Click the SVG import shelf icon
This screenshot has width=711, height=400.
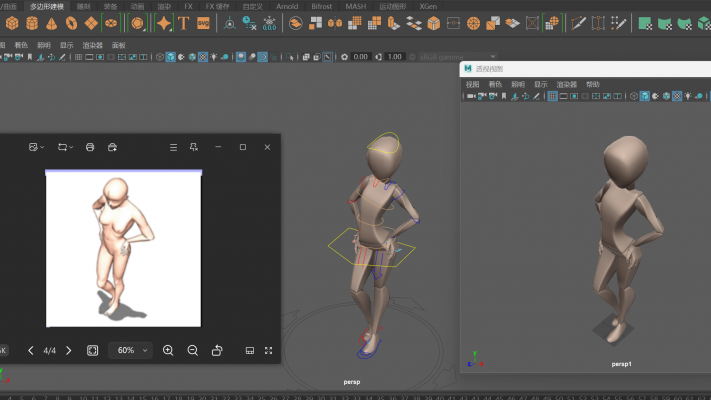click(x=204, y=23)
